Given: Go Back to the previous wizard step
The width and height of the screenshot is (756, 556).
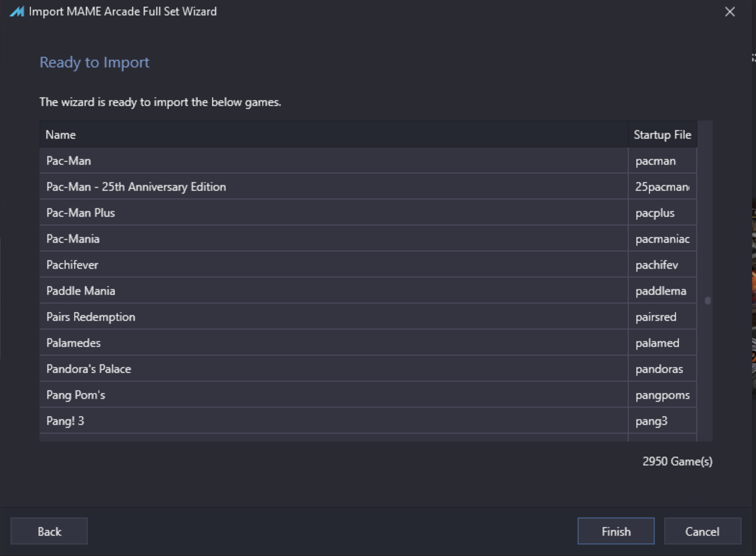Looking at the screenshot, I should [x=49, y=531].
